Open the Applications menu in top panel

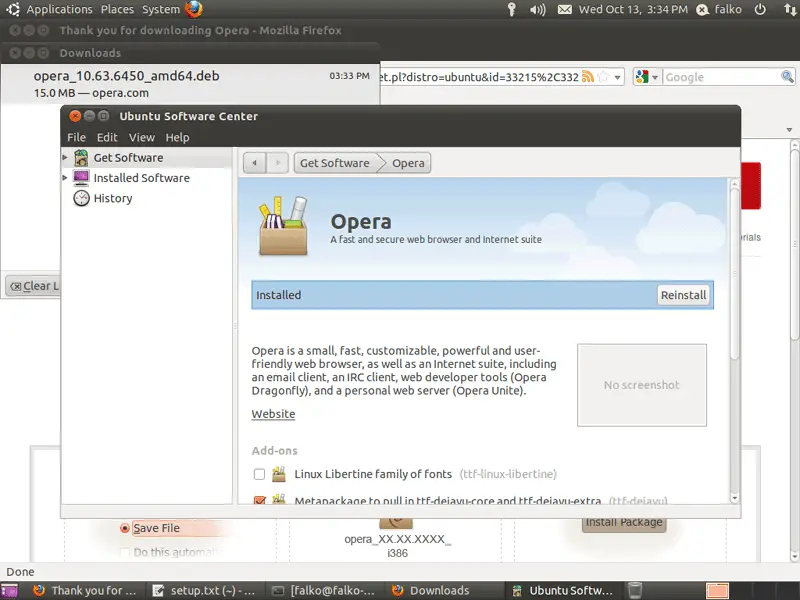click(59, 9)
